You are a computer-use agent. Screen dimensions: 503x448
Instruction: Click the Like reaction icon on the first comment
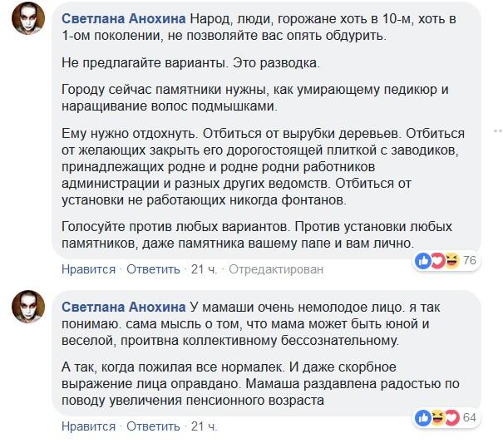424,261
